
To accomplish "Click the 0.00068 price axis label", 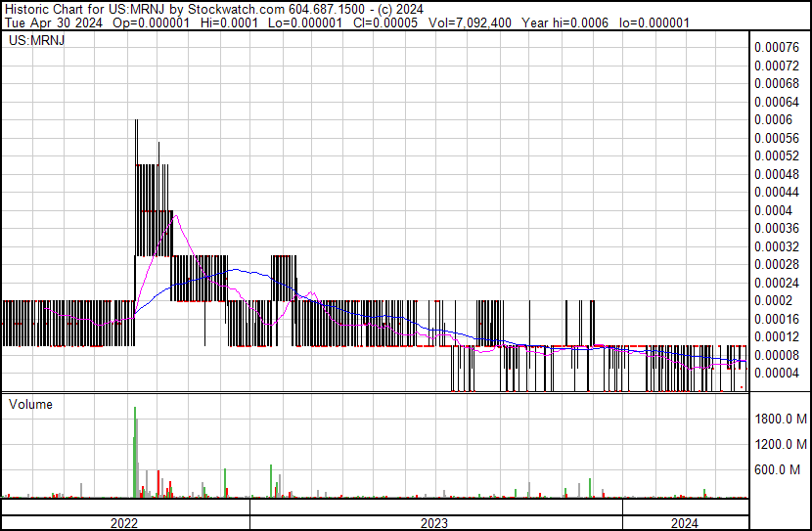I will pyautogui.click(x=777, y=84).
